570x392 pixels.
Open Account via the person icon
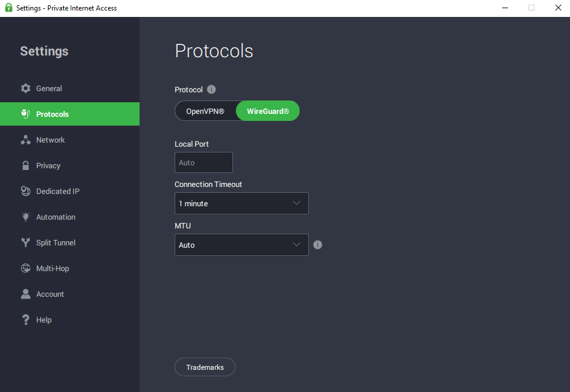(x=26, y=294)
